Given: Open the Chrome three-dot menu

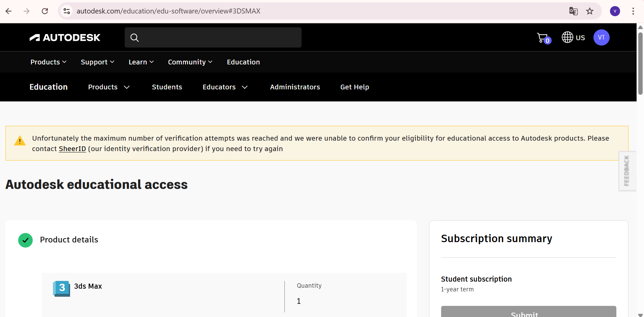Looking at the screenshot, I should click(633, 11).
